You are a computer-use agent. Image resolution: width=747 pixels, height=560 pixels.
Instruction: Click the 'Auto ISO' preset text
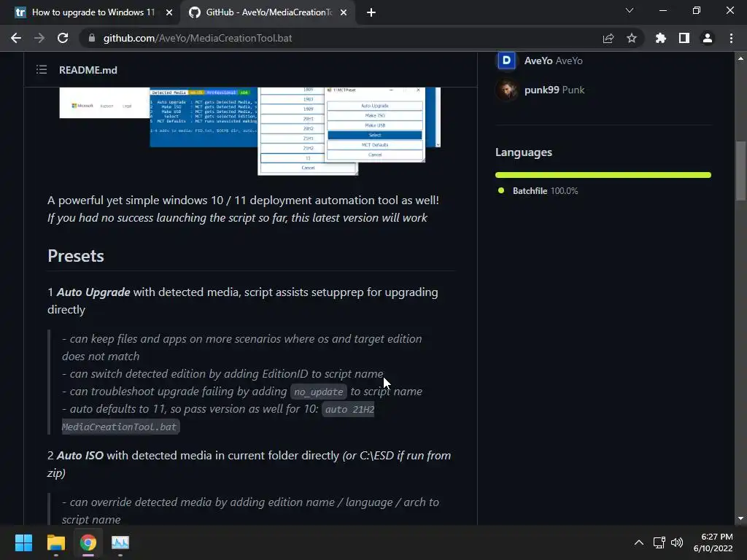[80, 455]
